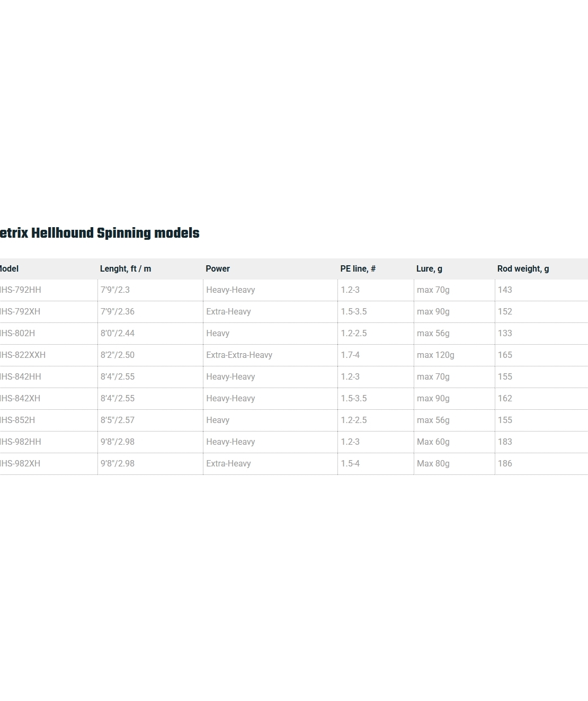
Task: Click the Hellhound Spinning models heading
Action: point(100,233)
